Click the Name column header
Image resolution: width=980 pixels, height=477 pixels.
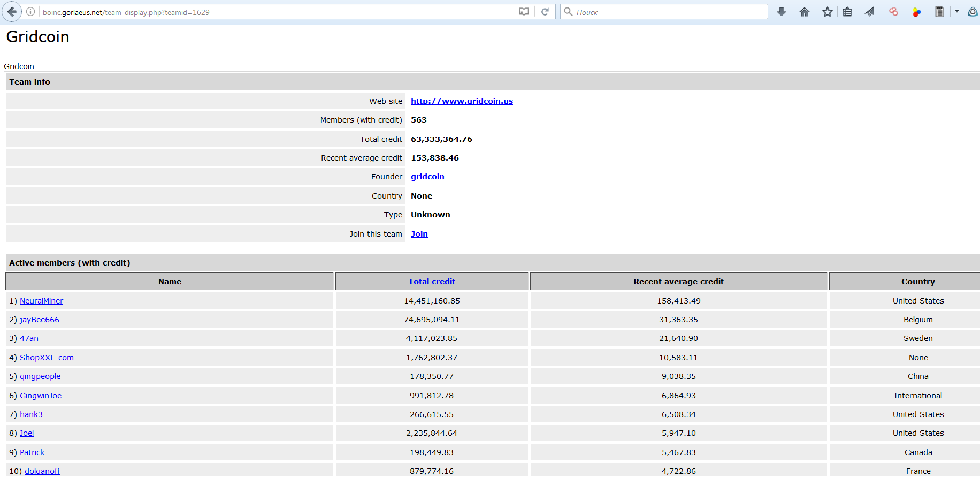(170, 282)
